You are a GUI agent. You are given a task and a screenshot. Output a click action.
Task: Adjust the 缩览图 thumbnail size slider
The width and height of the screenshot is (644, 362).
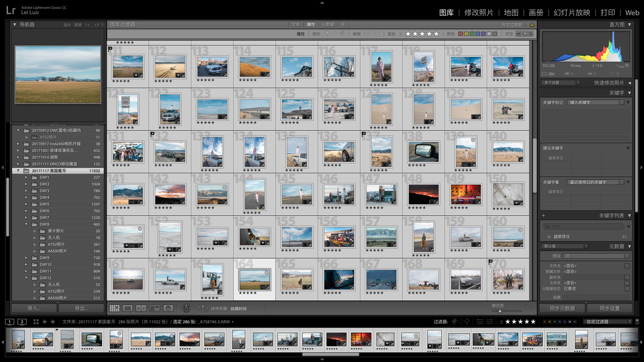pos(500,311)
